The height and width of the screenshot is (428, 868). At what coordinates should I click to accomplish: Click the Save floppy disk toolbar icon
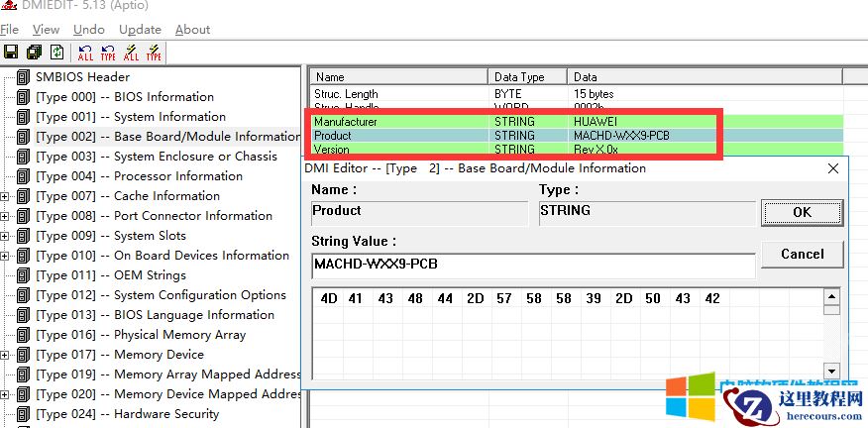[x=11, y=52]
